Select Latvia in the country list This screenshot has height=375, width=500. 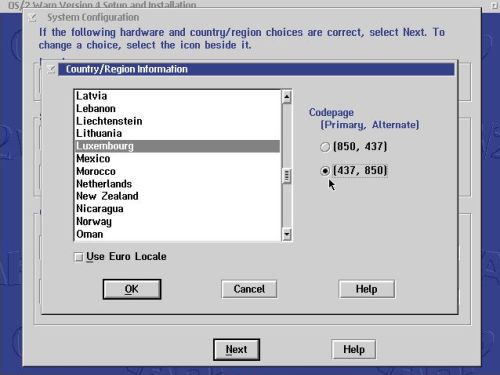click(178, 96)
